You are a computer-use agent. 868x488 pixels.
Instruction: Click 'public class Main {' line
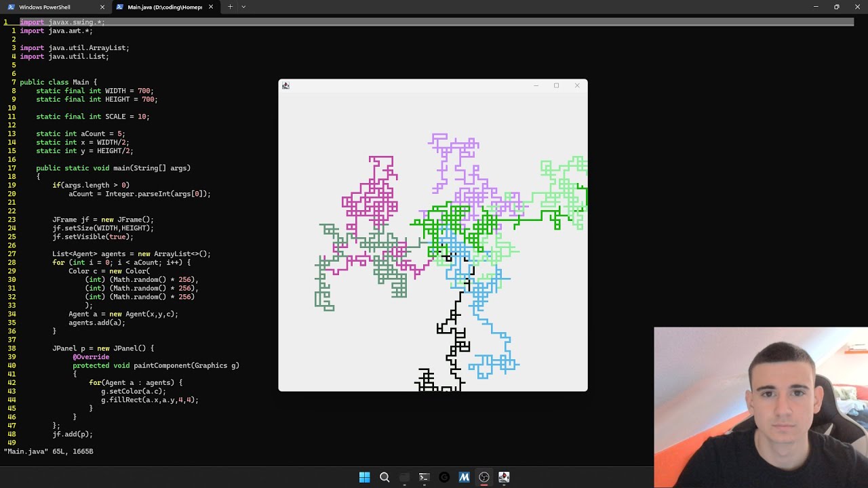point(58,82)
